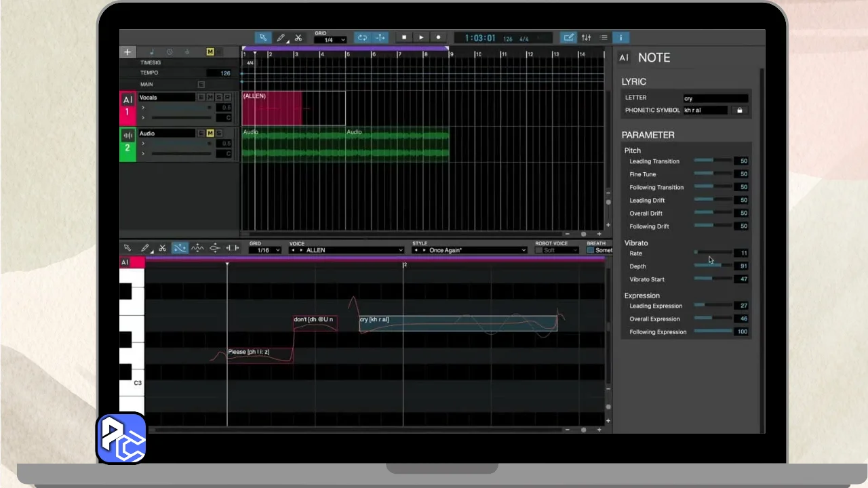Toggle the phonetic symbol lock
This screenshot has width=868, height=488.
tap(739, 110)
